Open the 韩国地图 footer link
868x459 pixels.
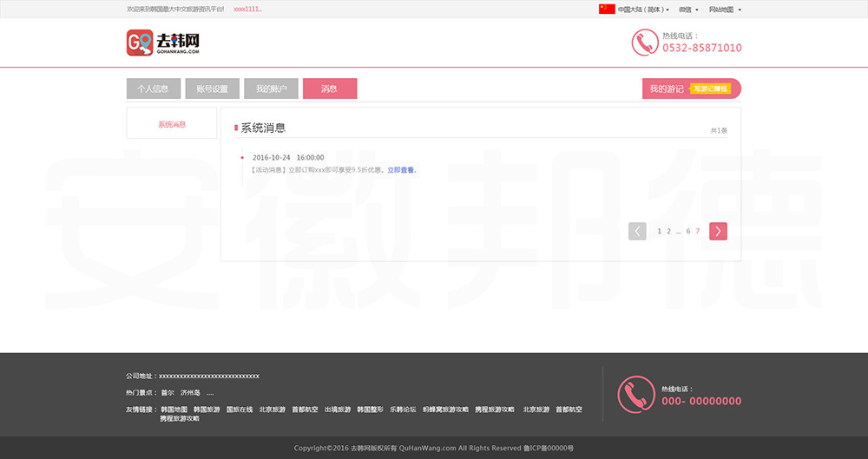click(174, 410)
